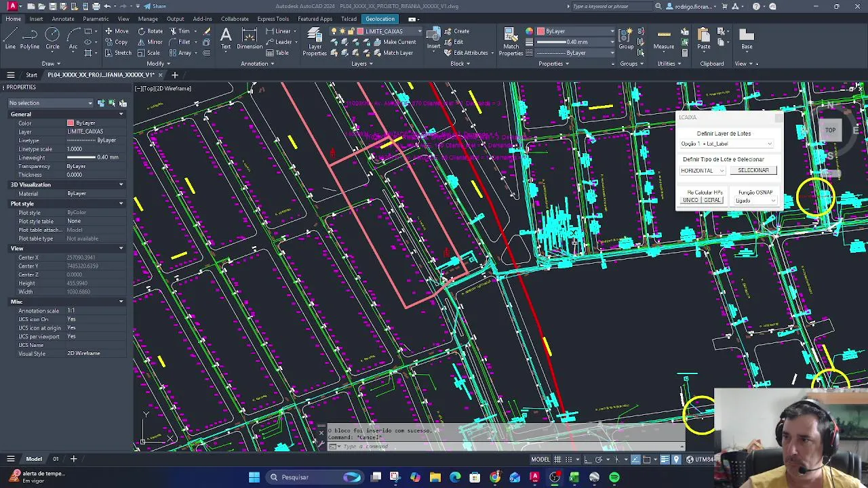Select the Dimension tool
868x488 pixels.
(x=250, y=39)
